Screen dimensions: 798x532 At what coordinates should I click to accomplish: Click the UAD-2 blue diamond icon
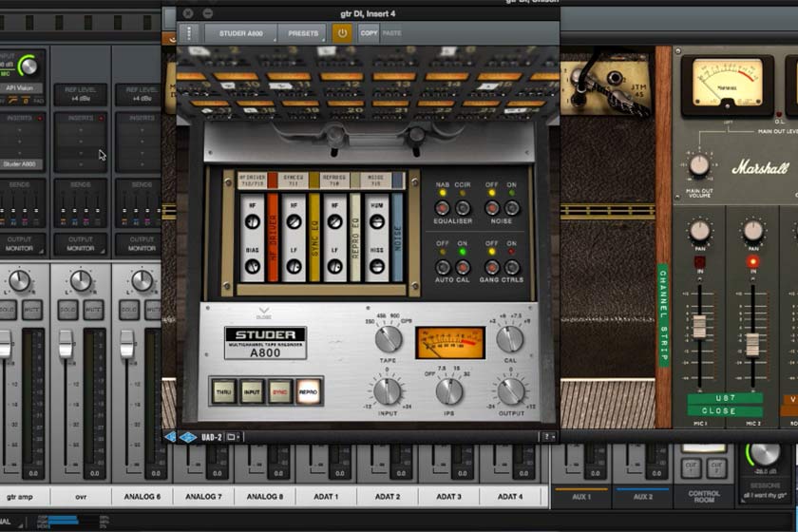coord(188,437)
